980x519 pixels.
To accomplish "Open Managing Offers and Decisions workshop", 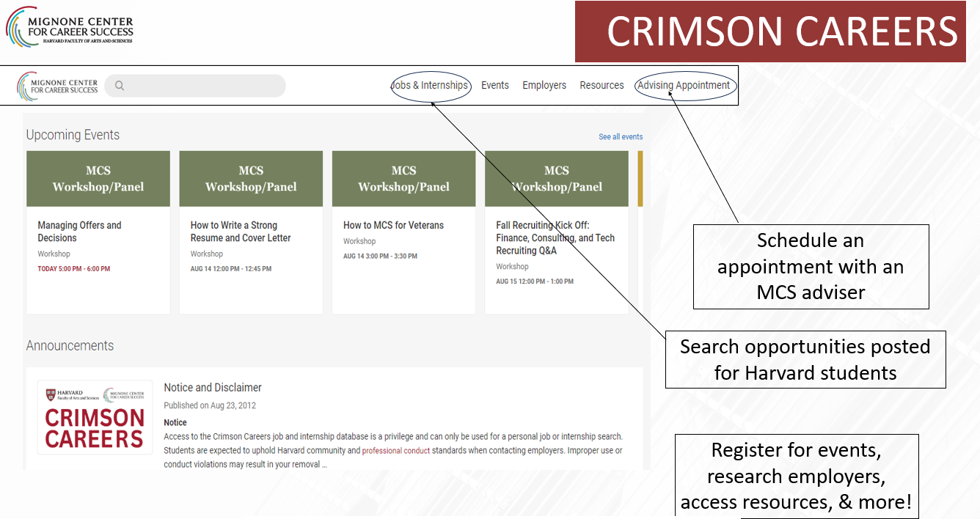I will (79, 232).
